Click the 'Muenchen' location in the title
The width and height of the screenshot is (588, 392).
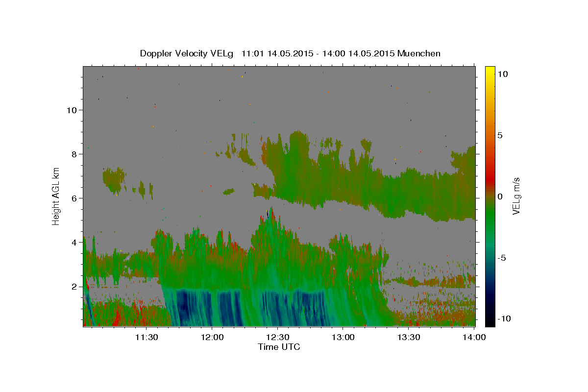(419, 53)
